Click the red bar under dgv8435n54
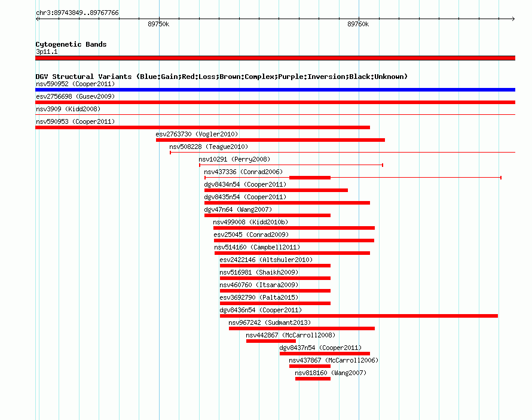Viewport: 532px width, 420px height. (x=287, y=203)
